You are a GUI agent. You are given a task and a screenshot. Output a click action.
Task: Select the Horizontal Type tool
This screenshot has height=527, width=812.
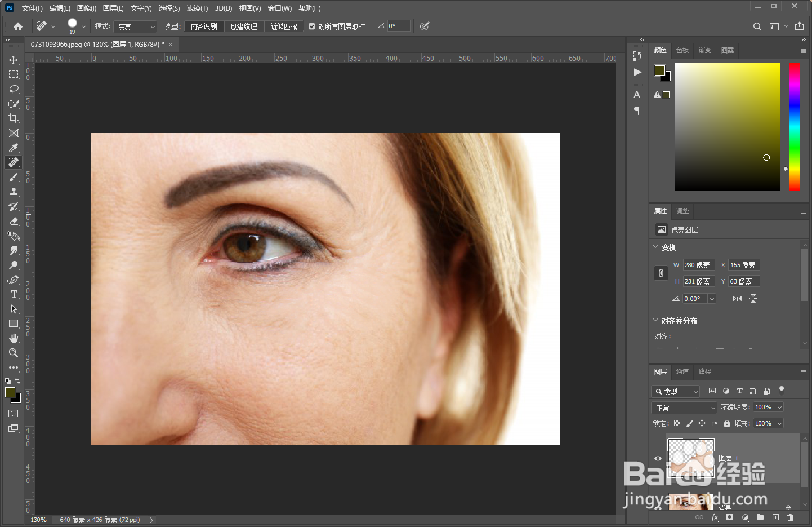click(14, 294)
